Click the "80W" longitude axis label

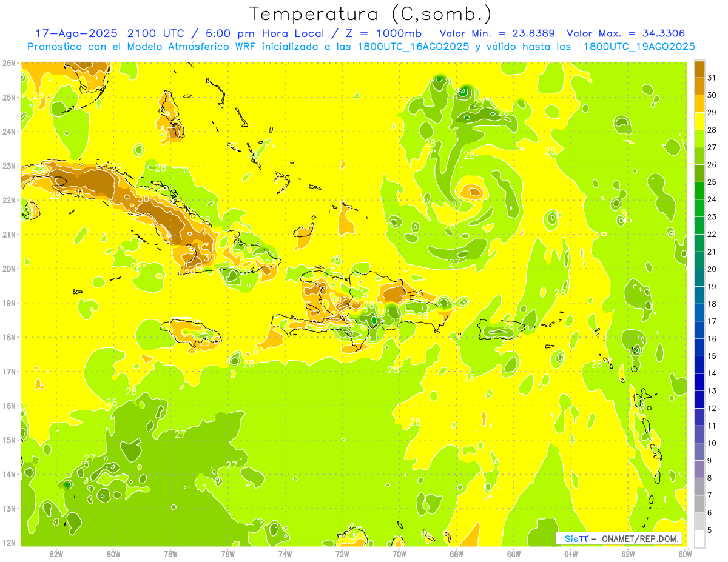point(113,553)
